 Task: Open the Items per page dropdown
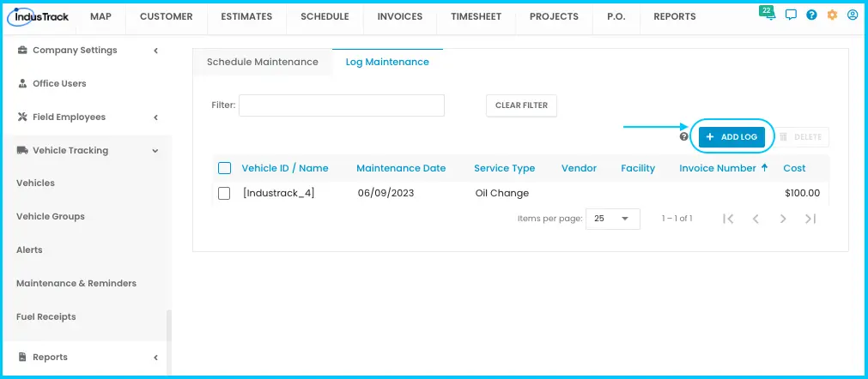tap(613, 219)
